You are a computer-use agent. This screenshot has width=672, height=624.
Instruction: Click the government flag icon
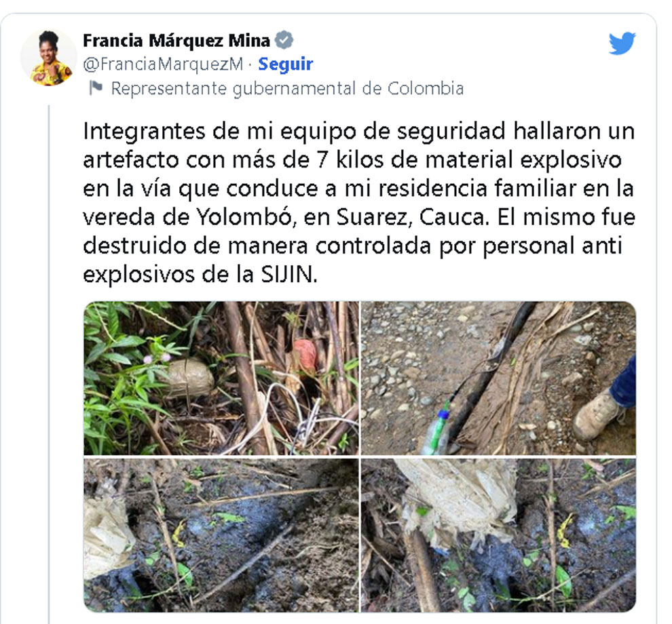tap(95, 87)
